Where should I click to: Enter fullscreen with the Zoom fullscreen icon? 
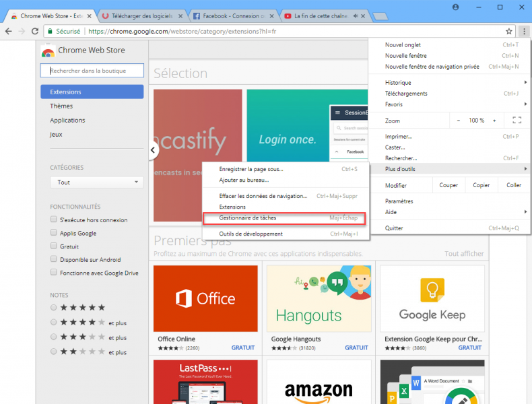(x=517, y=120)
